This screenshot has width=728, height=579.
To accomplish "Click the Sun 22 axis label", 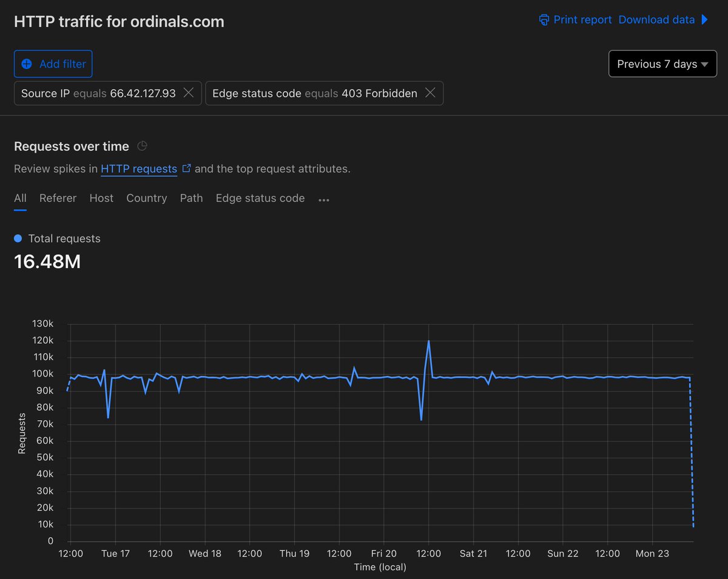I will click(x=563, y=554).
